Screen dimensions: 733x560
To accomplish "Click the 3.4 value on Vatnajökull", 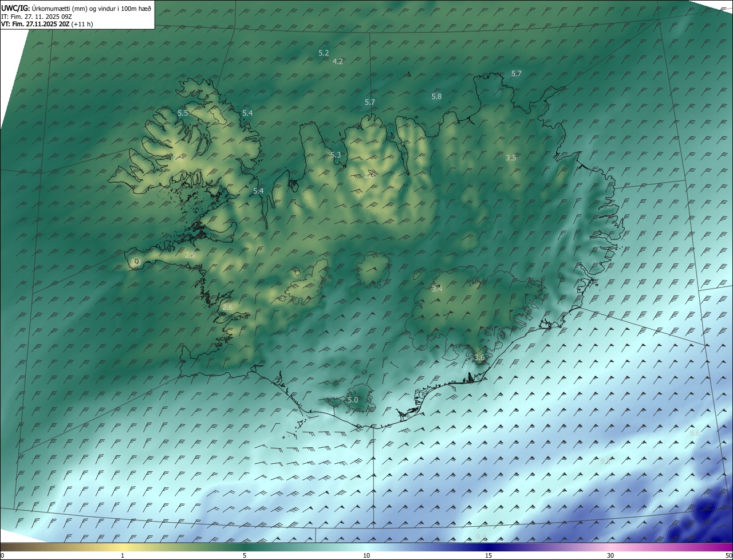I will [x=437, y=289].
